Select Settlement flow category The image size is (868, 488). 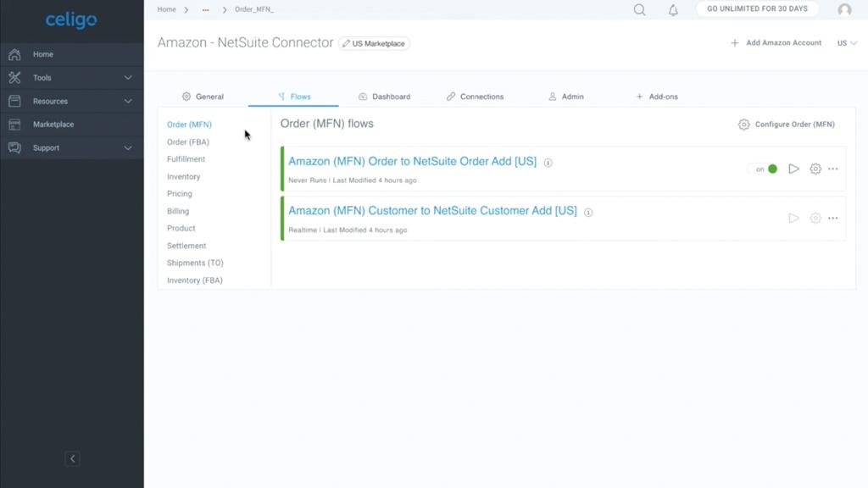pyautogui.click(x=186, y=246)
